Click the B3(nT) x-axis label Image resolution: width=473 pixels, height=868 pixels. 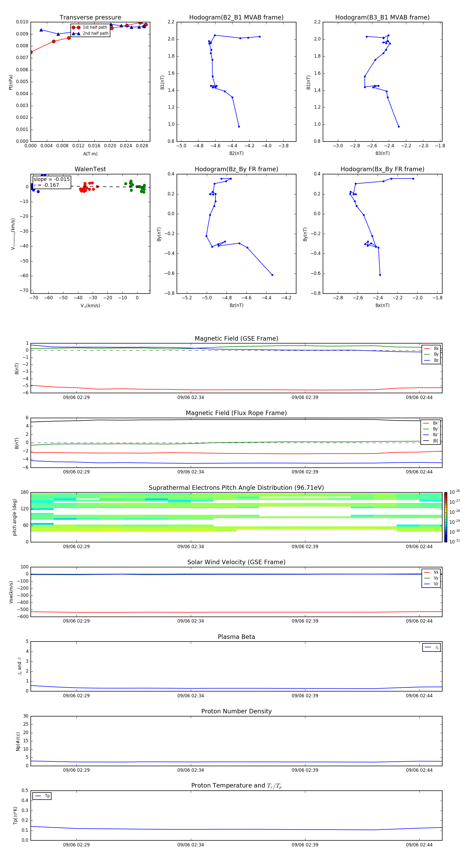coord(382,153)
